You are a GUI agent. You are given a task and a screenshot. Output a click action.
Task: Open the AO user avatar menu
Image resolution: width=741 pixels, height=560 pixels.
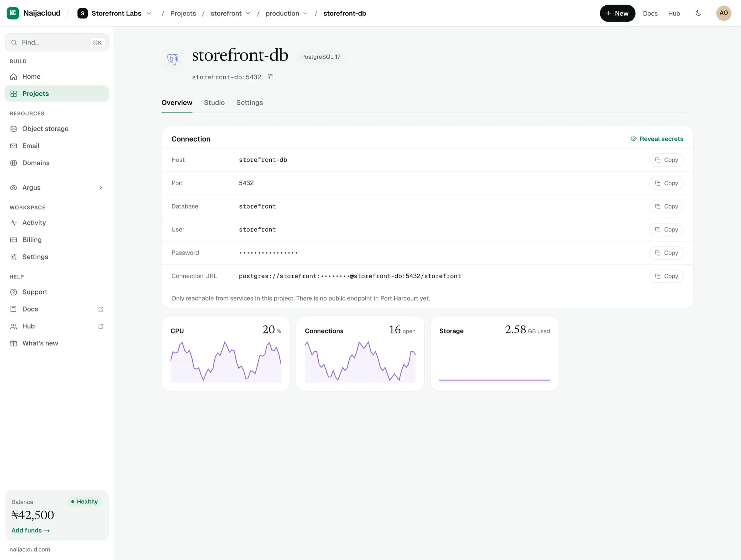pos(724,13)
